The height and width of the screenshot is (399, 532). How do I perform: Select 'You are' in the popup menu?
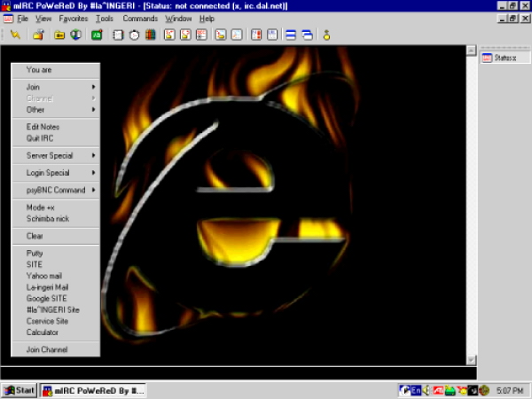pyautogui.click(x=56, y=70)
